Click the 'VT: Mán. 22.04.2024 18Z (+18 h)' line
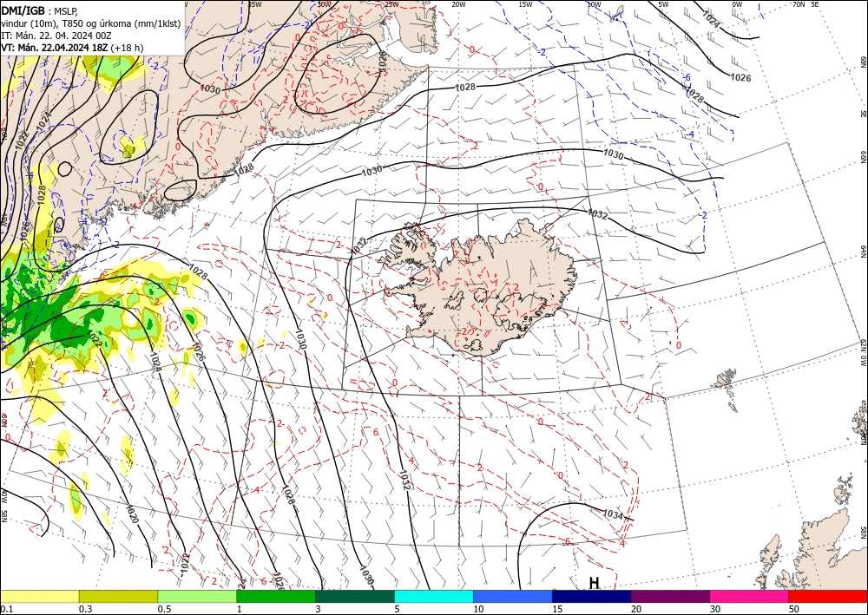868x615 pixels. [72, 48]
